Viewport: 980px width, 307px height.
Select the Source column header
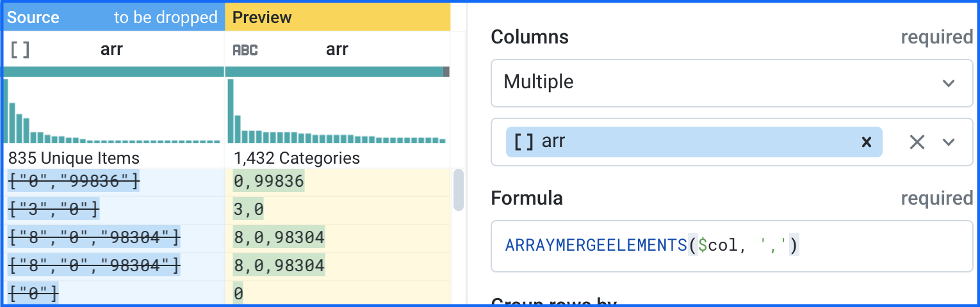(x=113, y=17)
